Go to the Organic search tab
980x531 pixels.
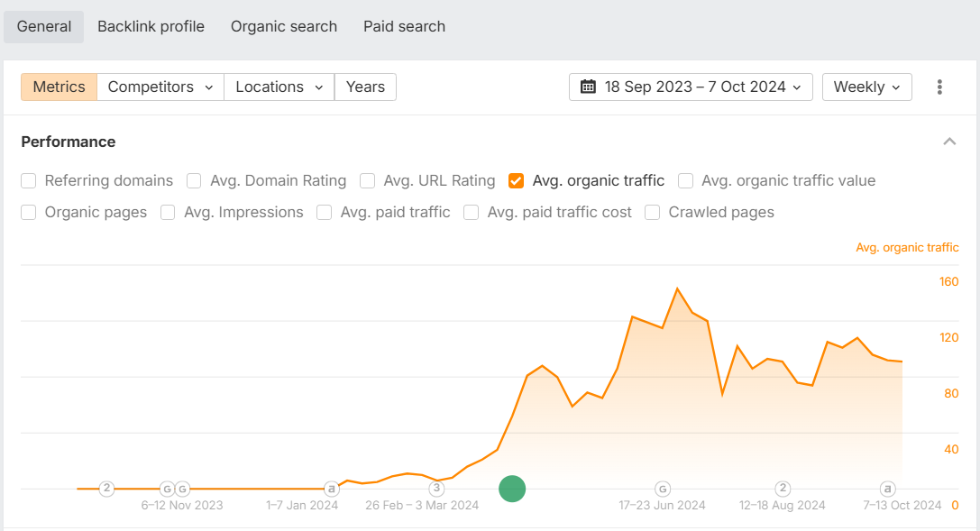[x=284, y=27]
